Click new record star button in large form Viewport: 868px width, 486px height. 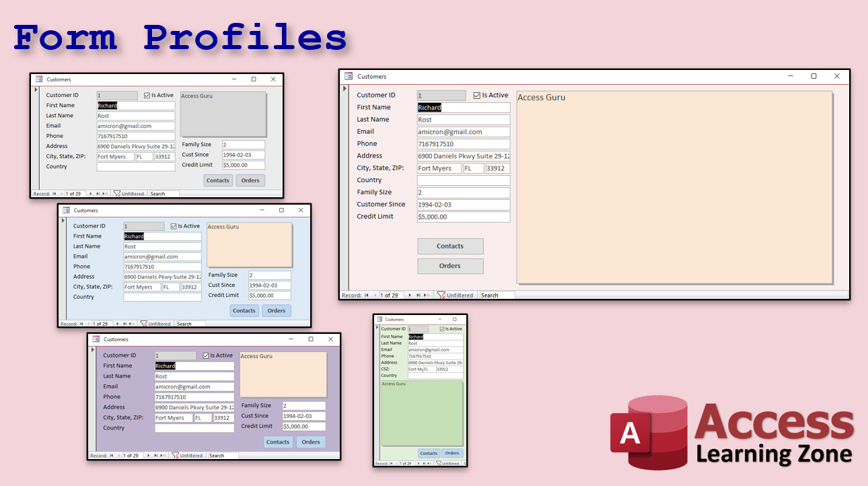coord(427,295)
